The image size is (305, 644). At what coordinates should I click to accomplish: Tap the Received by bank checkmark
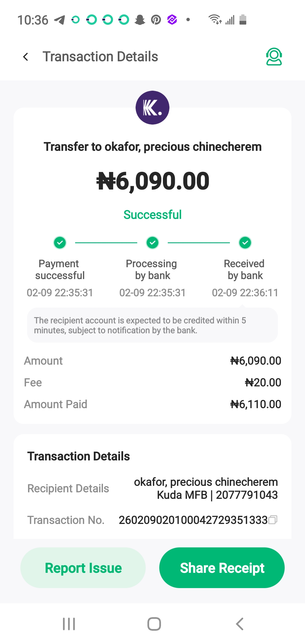coord(245,243)
